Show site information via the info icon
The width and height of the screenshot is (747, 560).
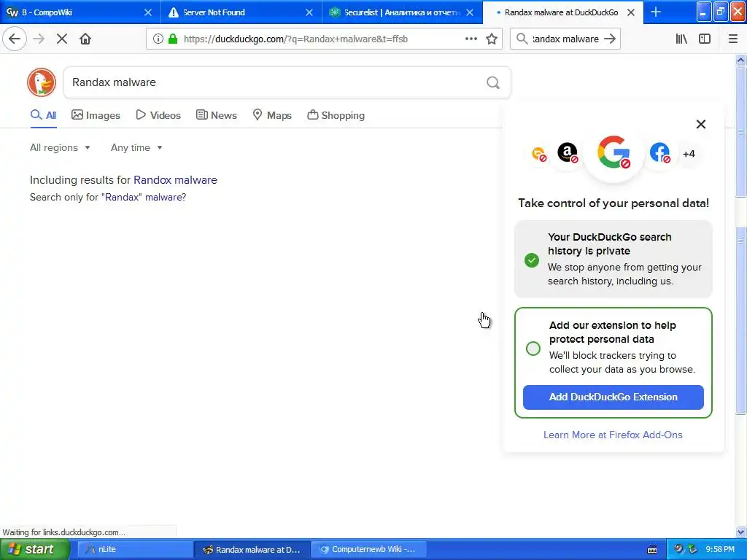pos(158,39)
